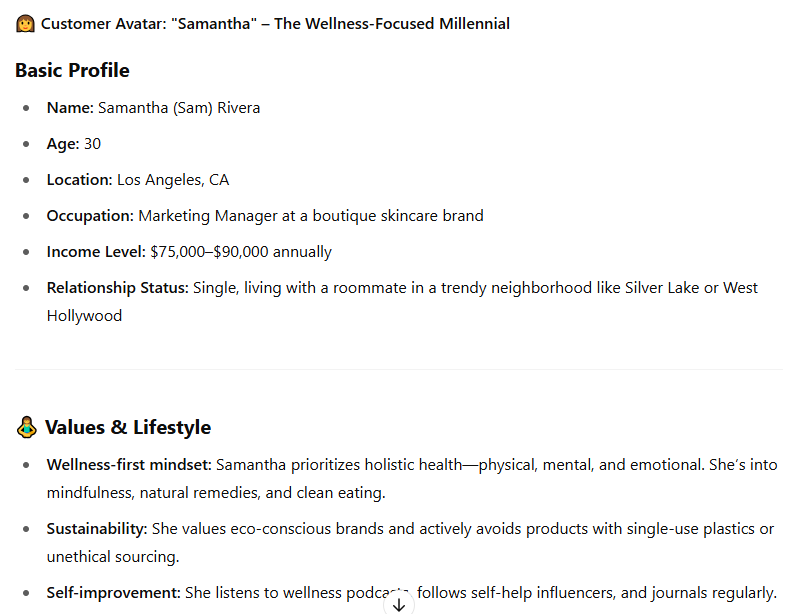Click the Wellness-first mindset label
Viewport: 798px width, 614px height.
tap(129, 465)
